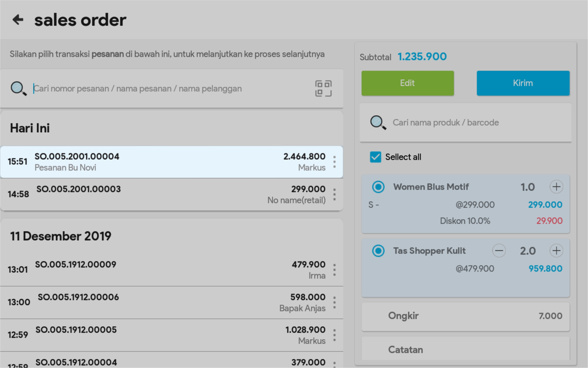Image resolution: width=588 pixels, height=368 pixels.
Task: Open three-dot menu for order SO.005.2001.00004
Action: pyautogui.click(x=335, y=162)
